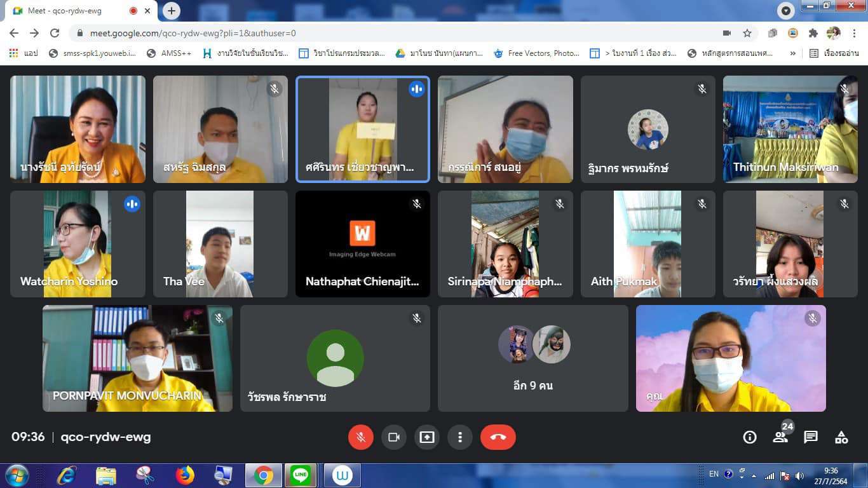This screenshot has width=868, height=488.
Task: Open the meeting details info icon
Action: pyautogui.click(x=750, y=437)
